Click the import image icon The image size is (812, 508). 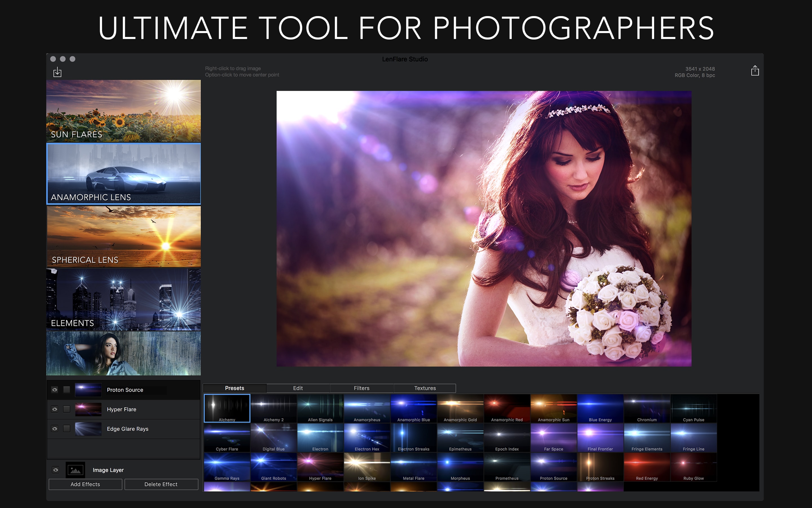click(x=58, y=72)
